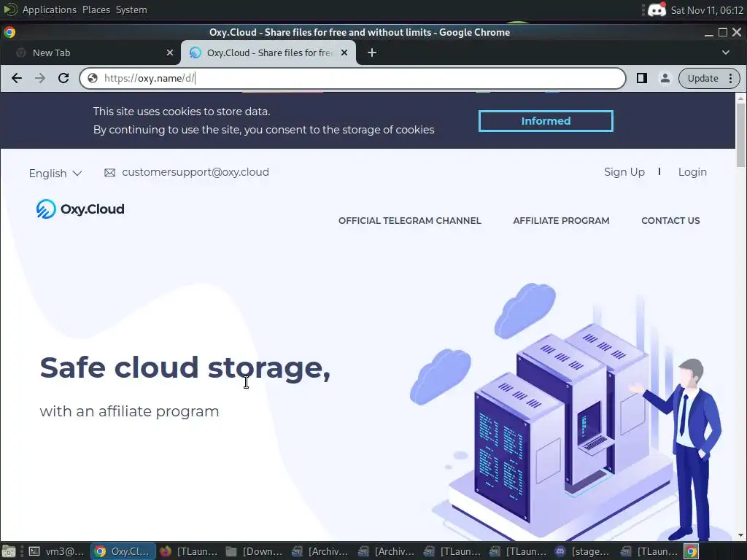Screen dimensions: 747x560
Task: Click show desktop icon in bottom panel
Action: 9,551
